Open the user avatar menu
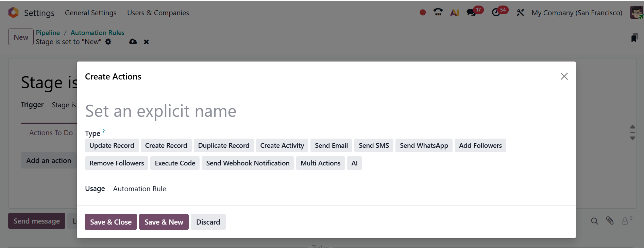Image resolution: width=644 pixels, height=248 pixels. 636,13
